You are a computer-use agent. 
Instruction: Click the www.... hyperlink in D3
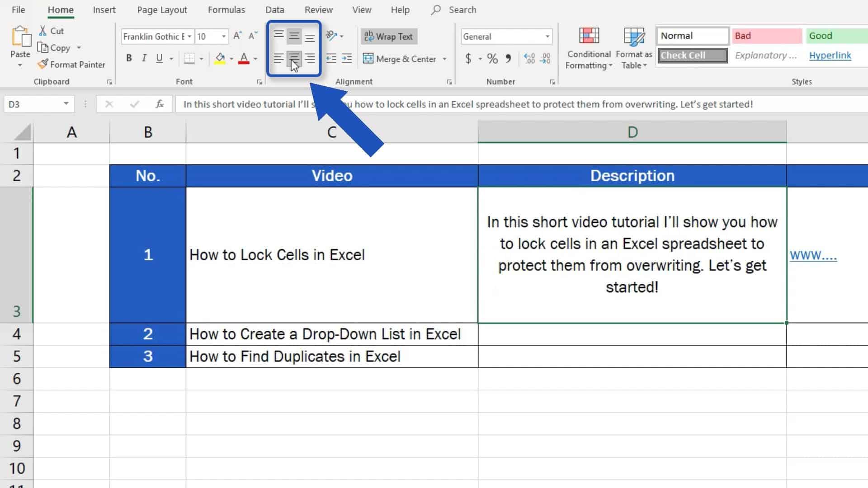[x=814, y=255]
